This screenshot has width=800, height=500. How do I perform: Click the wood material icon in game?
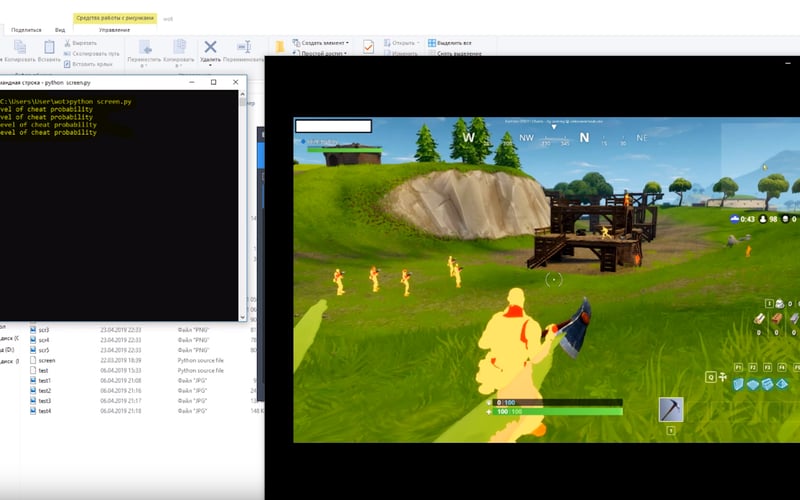760,319
